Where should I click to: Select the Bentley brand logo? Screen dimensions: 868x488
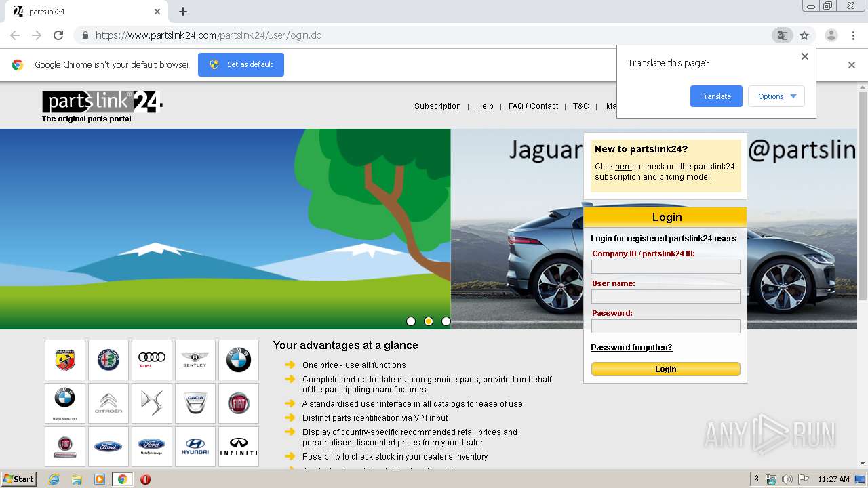(x=195, y=360)
